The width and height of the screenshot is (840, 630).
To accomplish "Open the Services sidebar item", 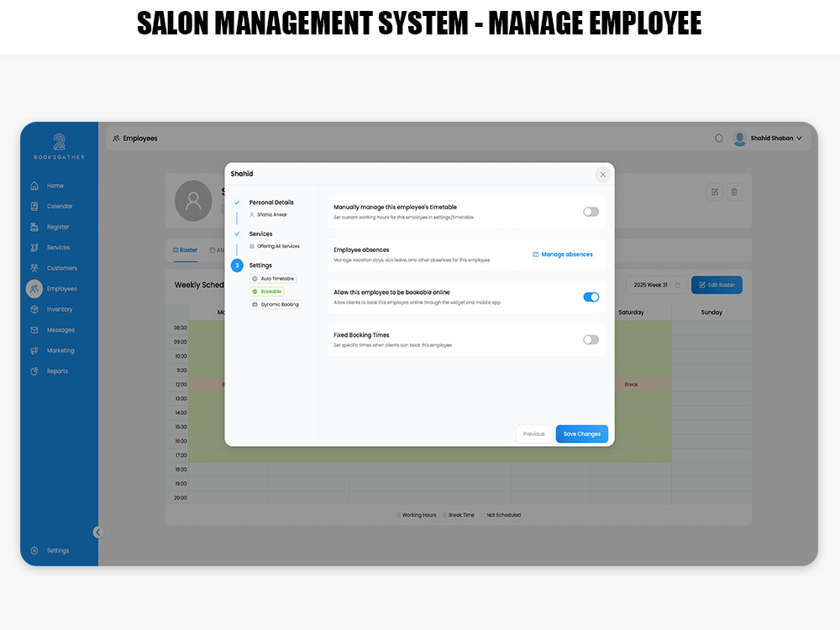I will tap(58, 248).
